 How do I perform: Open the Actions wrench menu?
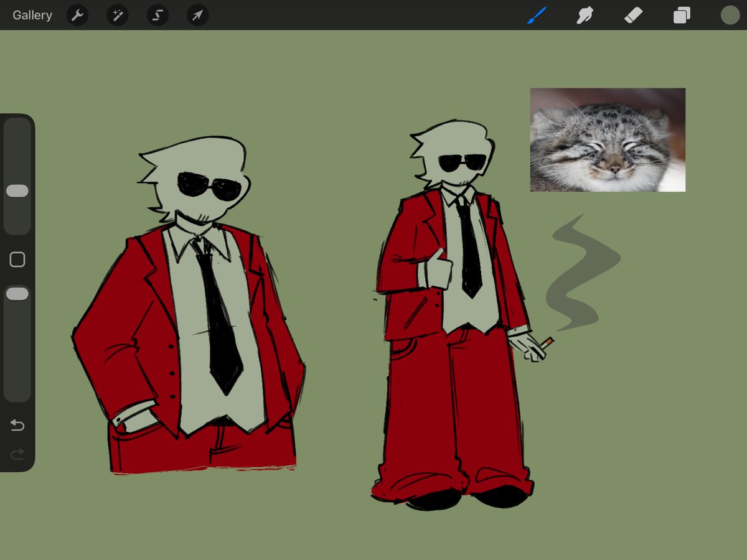tap(77, 15)
